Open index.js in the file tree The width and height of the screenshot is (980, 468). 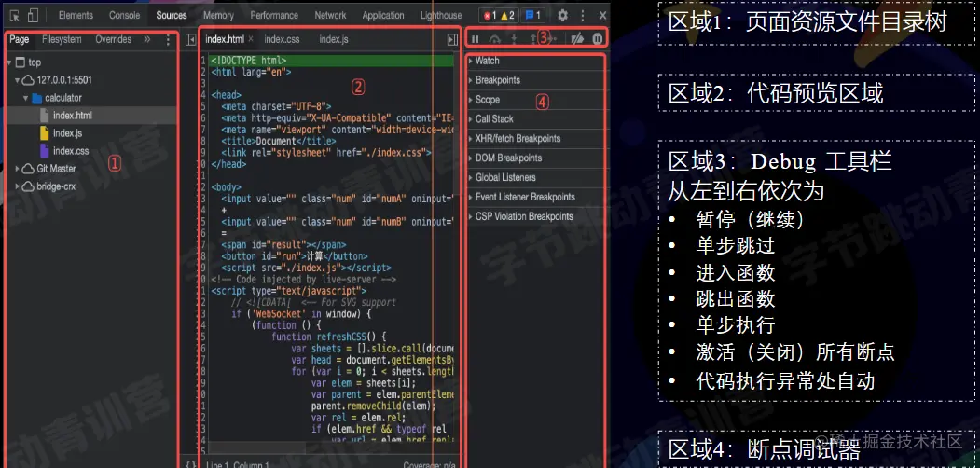pyautogui.click(x=67, y=133)
